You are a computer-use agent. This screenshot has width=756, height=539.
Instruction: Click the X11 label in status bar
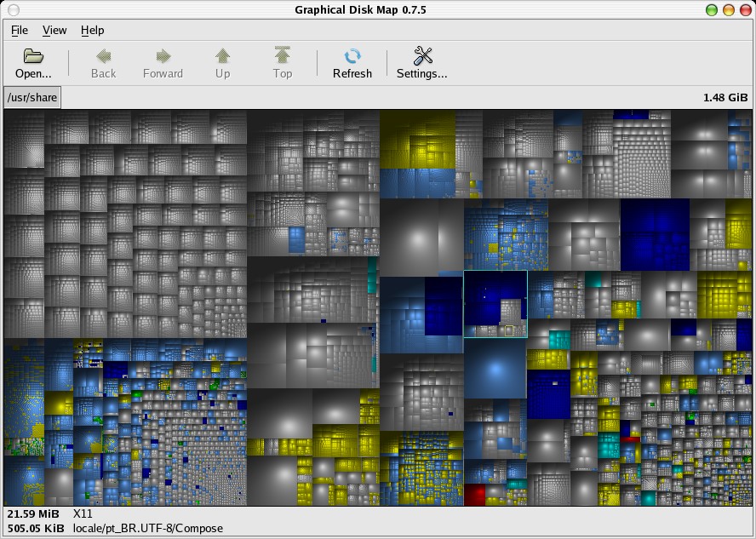tap(83, 514)
